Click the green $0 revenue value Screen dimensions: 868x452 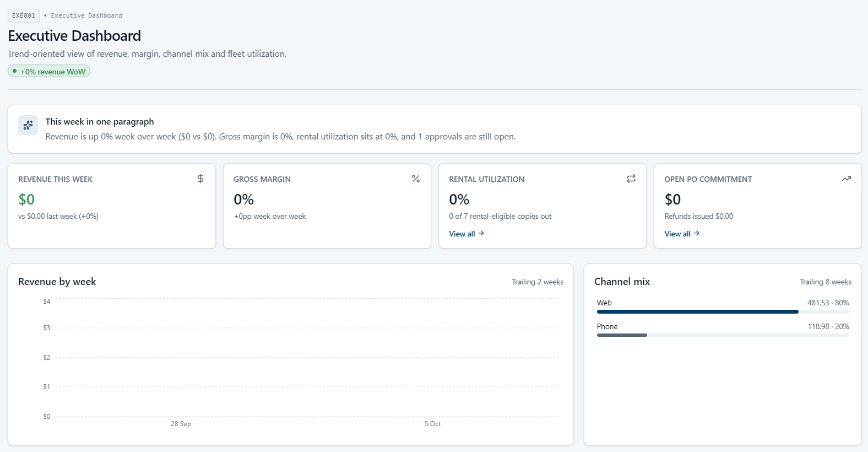click(26, 199)
